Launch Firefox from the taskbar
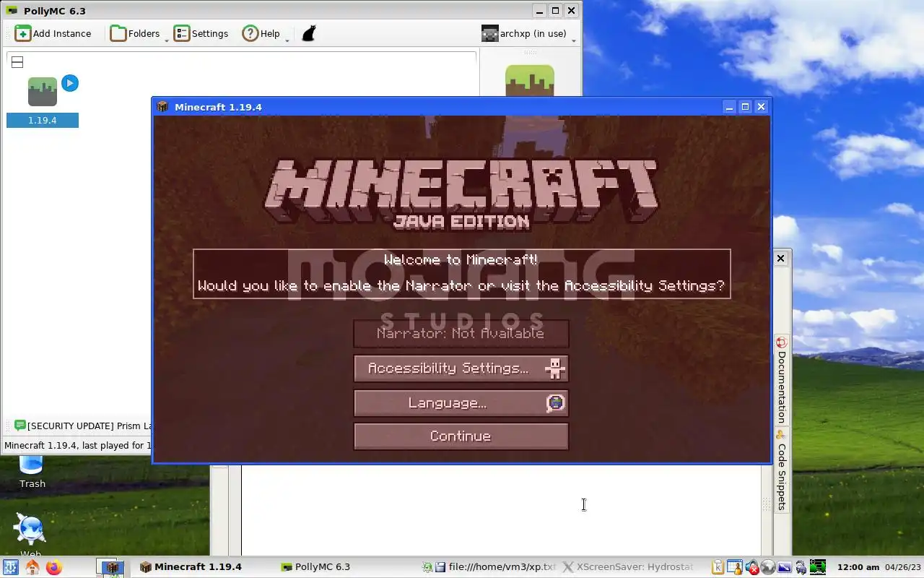 pos(54,567)
